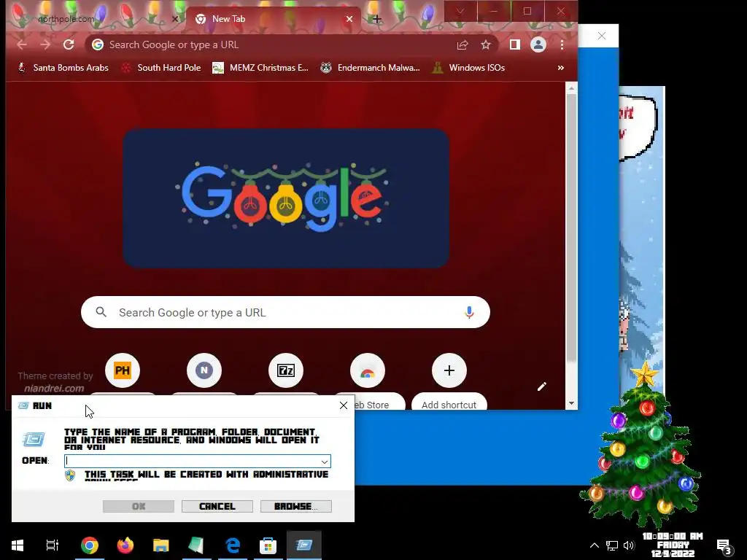Open volume tray icon
The width and height of the screenshot is (747, 560).
click(x=629, y=545)
